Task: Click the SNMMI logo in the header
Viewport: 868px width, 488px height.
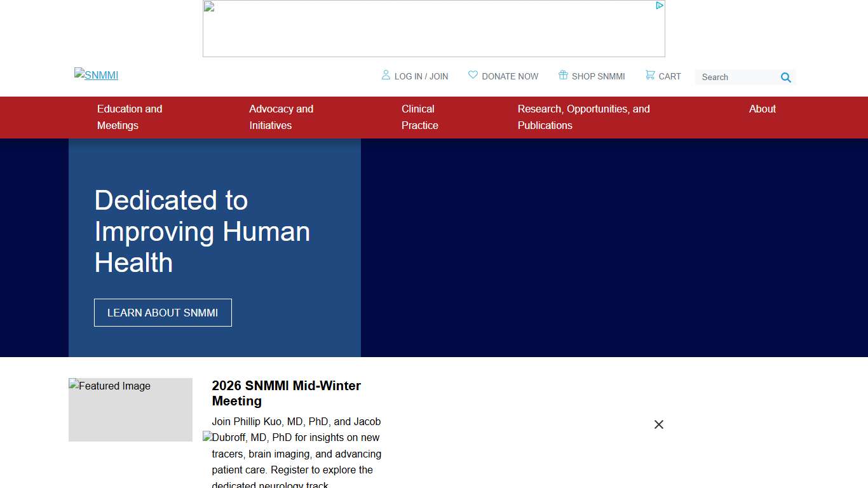Action: (97, 75)
